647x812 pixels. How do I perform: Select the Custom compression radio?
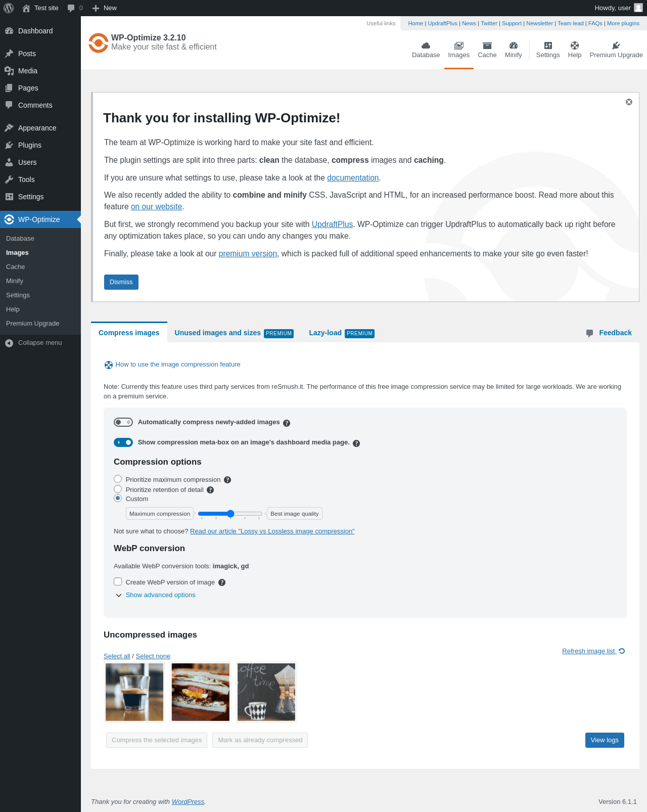tap(118, 498)
